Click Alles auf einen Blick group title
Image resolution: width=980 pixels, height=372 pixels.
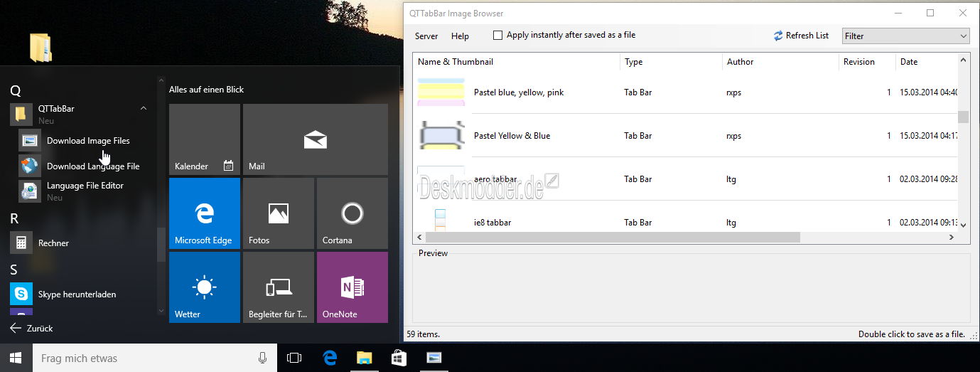pos(206,90)
